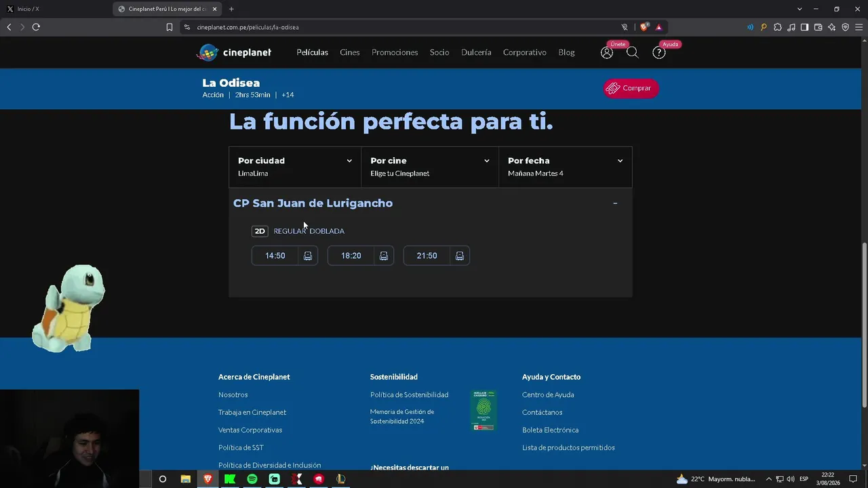Open Spotify from the taskbar
This screenshot has height=488, width=868.
coord(252,479)
